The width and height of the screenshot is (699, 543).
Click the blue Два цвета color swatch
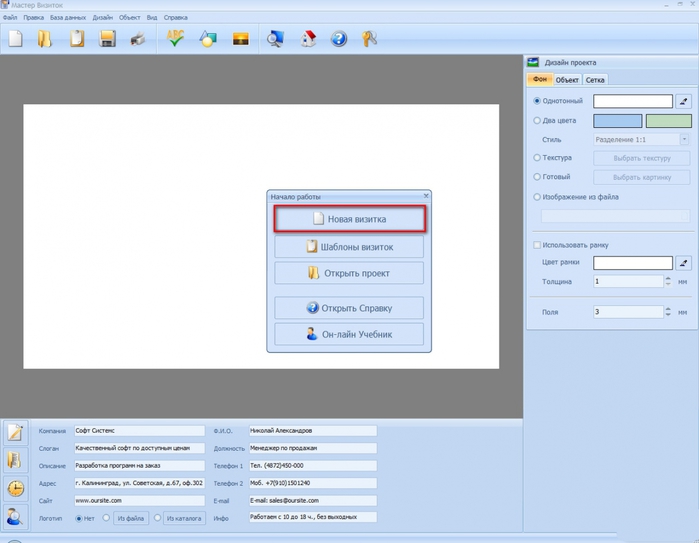click(617, 120)
